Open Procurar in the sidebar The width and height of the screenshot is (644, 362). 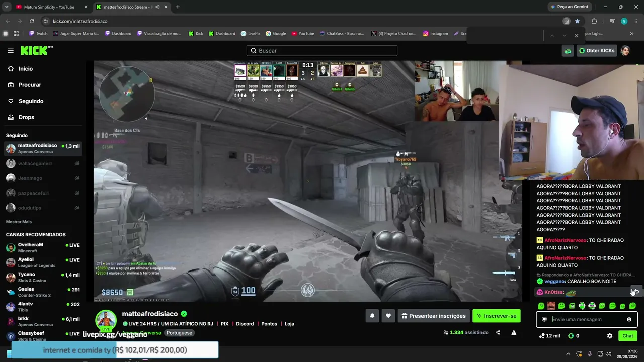[30, 85]
